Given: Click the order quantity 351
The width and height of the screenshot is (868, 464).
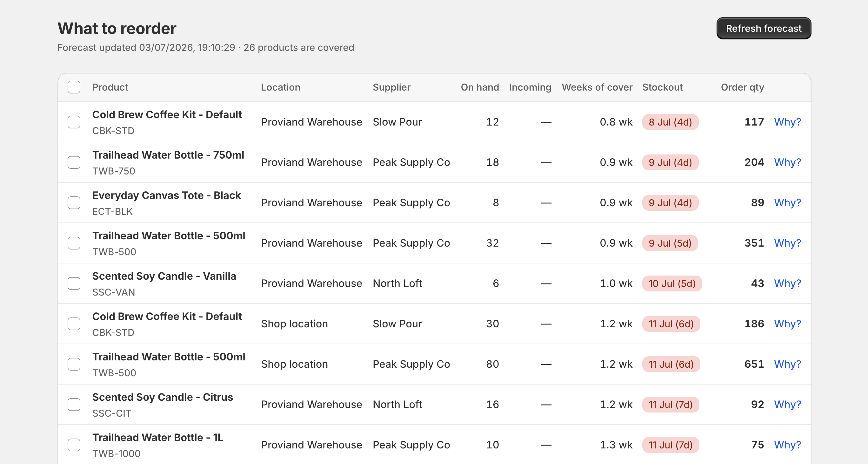Looking at the screenshot, I should (x=754, y=243).
